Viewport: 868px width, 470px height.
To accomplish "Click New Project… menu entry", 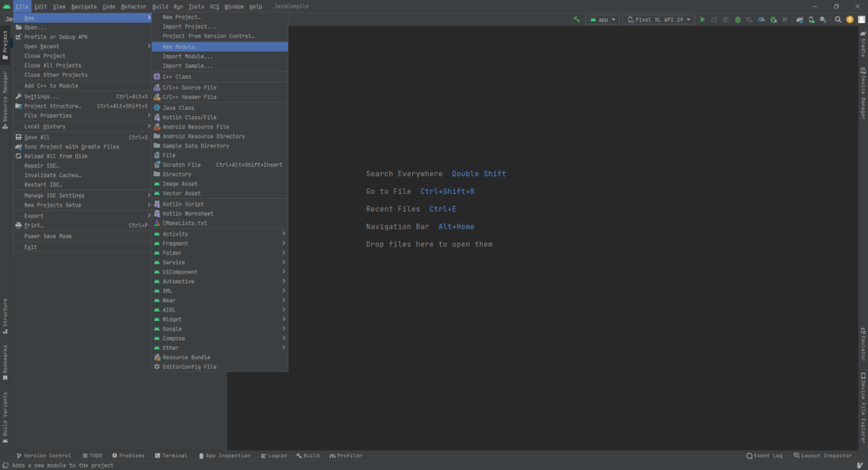I will pyautogui.click(x=220, y=17).
